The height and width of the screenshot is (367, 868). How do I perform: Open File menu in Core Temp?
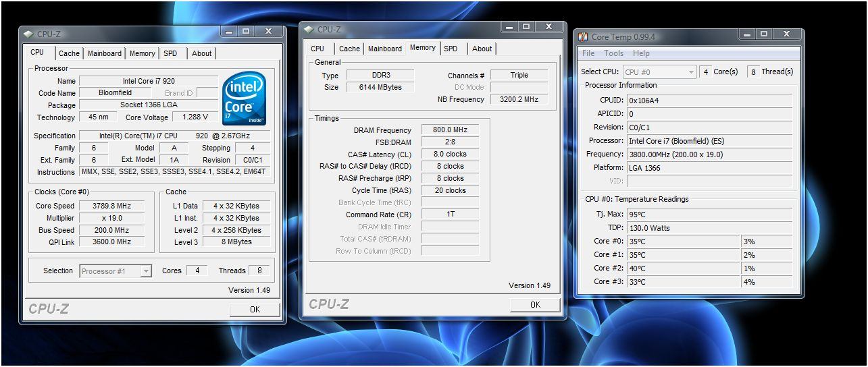[x=588, y=53]
